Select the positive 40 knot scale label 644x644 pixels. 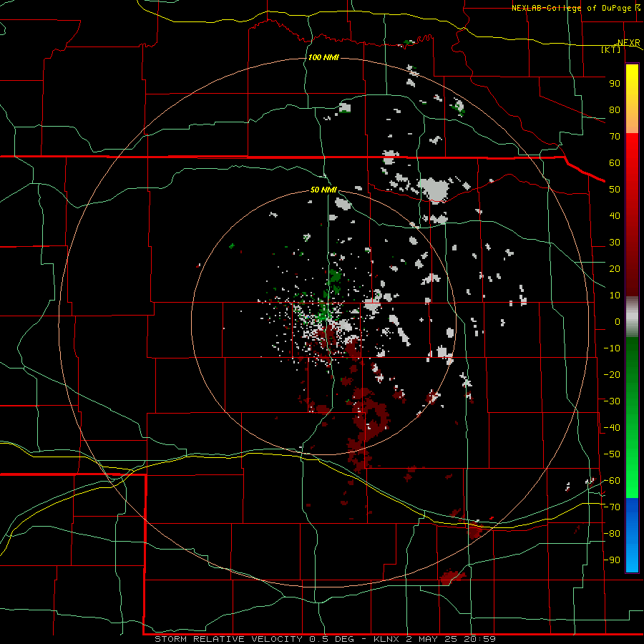click(615, 216)
